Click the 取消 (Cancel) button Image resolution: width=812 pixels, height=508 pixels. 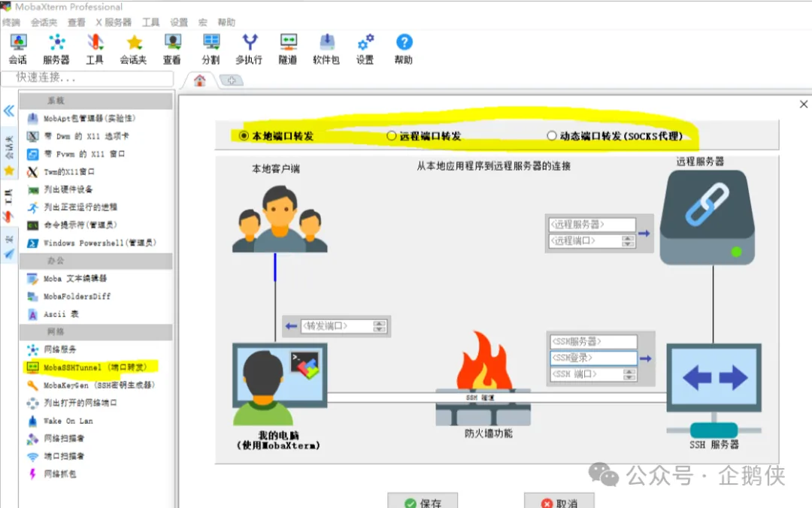pyautogui.click(x=559, y=501)
